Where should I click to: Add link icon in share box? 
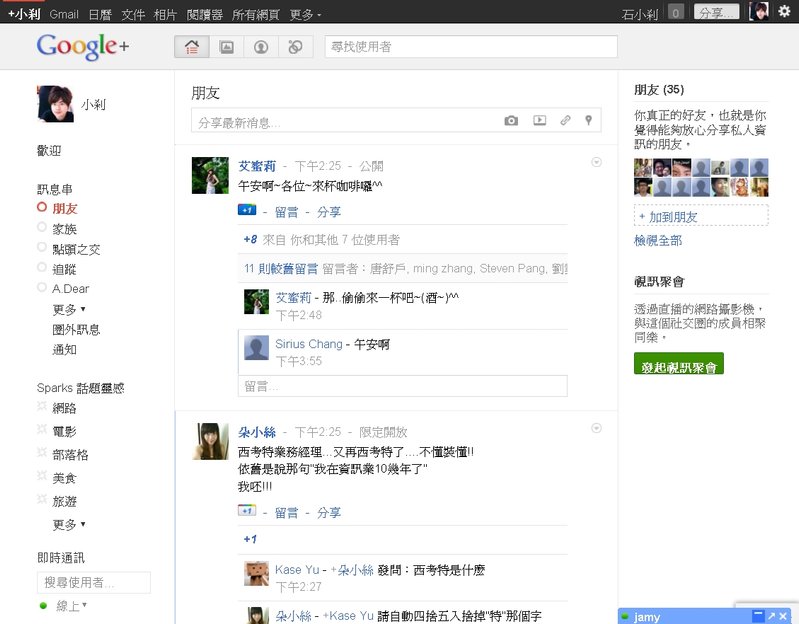(x=565, y=120)
